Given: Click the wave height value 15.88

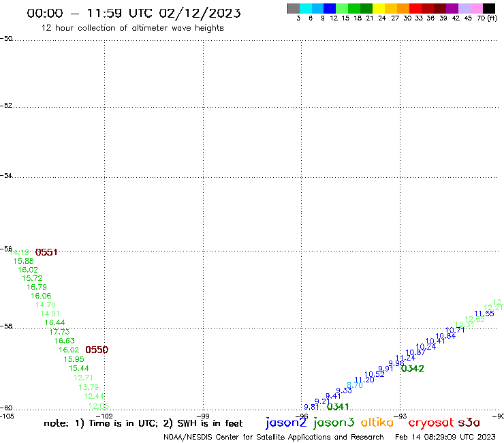Looking at the screenshot, I should click(x=23, y=261).
